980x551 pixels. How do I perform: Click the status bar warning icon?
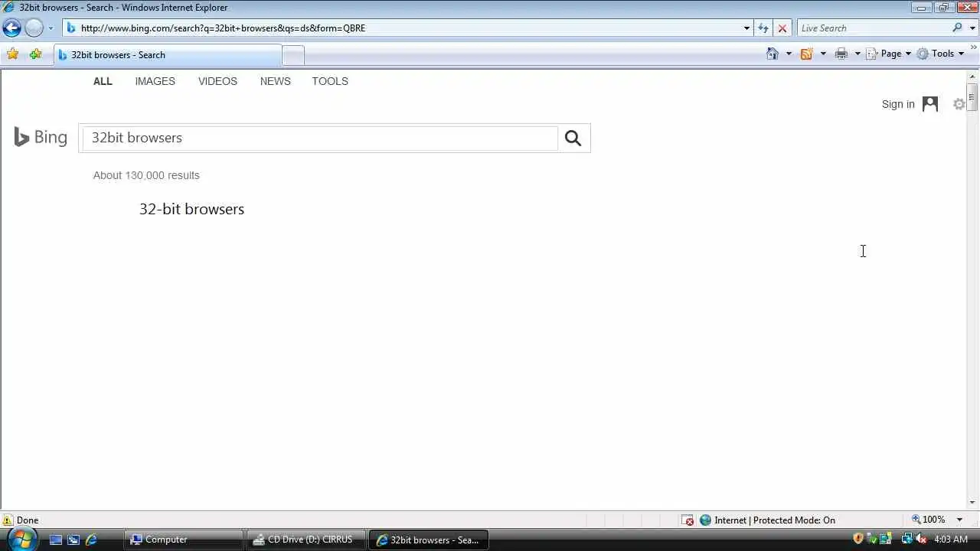[x=8, y=520]
